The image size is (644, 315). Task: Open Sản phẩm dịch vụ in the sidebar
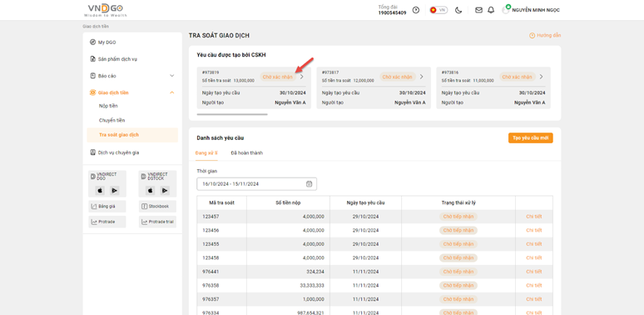click(117, 59)
